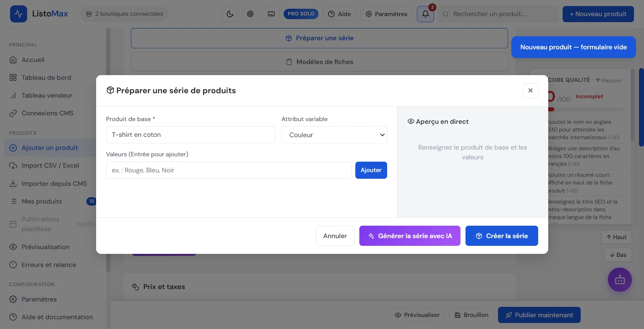Click Générer la série avec IA

coord(410,236)
